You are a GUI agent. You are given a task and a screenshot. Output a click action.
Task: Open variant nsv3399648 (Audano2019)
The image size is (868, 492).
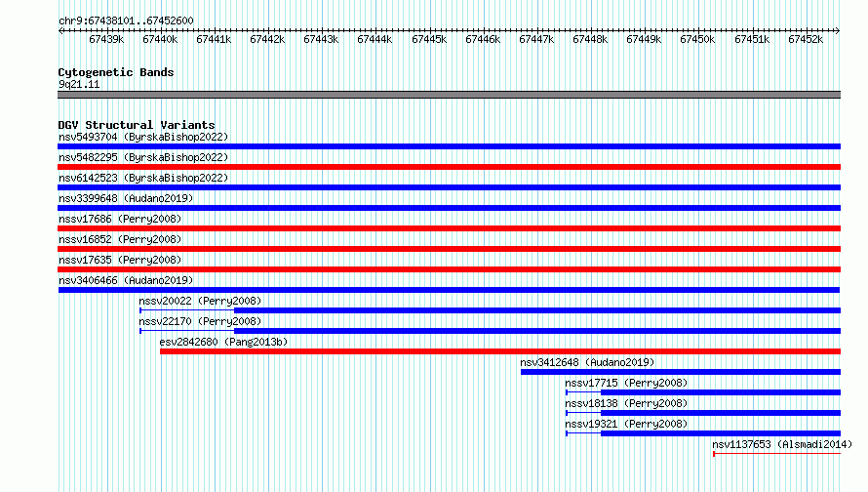[x=126, y=198]
